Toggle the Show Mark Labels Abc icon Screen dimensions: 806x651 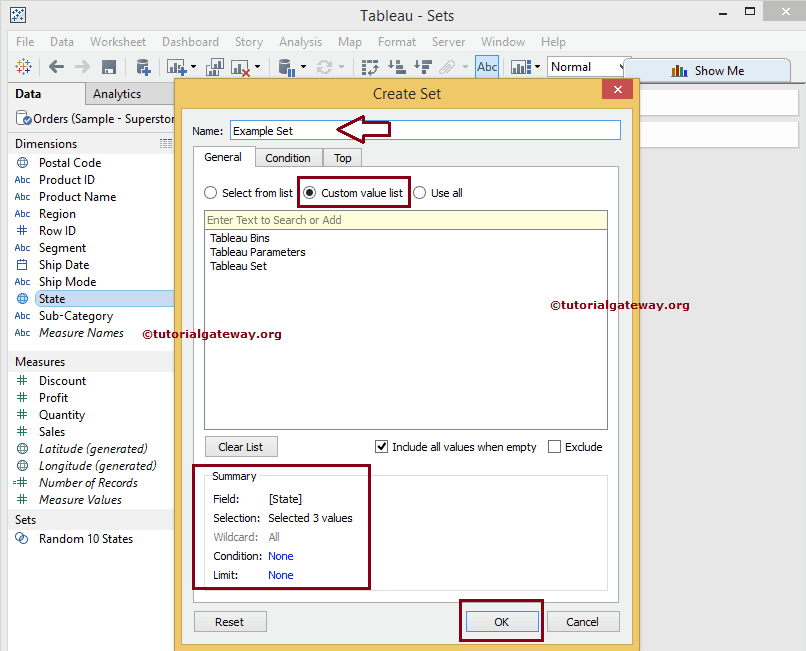[487, 67]
